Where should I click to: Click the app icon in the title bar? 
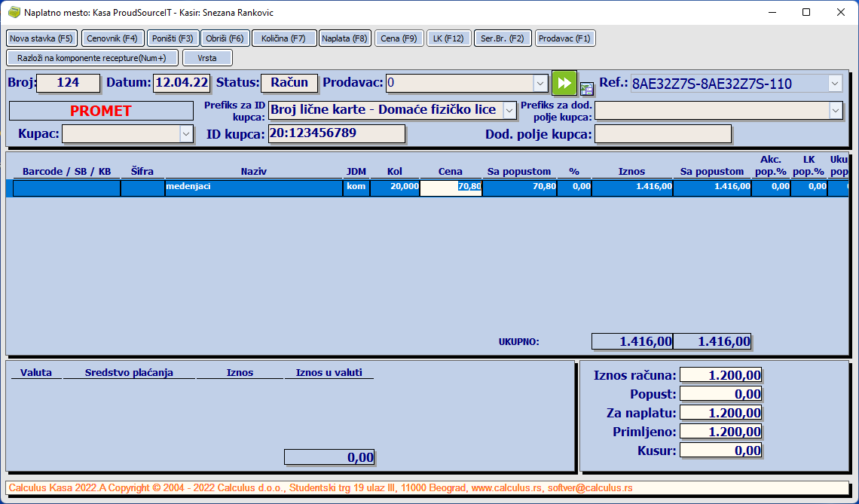[x=13, y=13]
